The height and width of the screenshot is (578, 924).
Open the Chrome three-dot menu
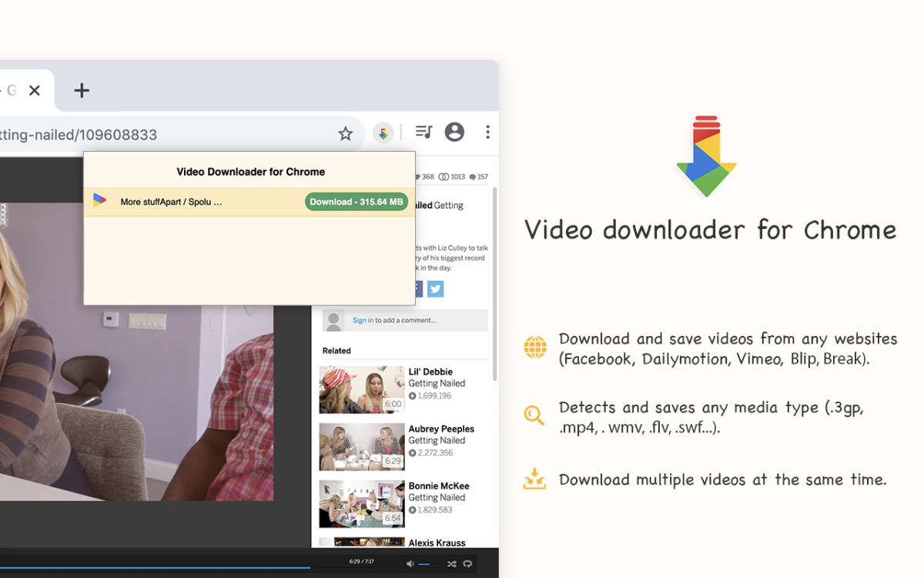487,132
